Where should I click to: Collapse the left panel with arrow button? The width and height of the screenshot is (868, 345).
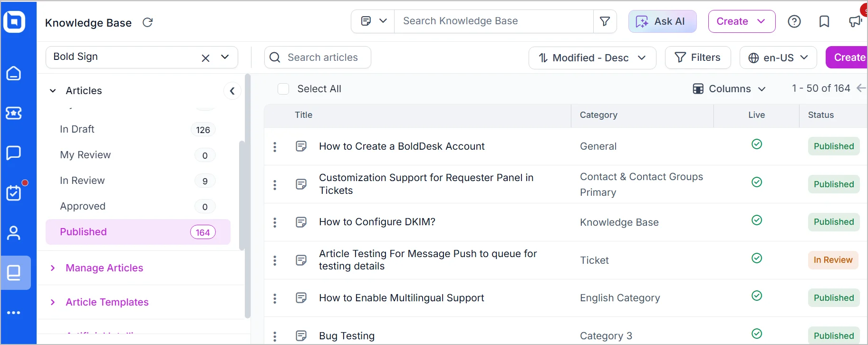[232, 91]
